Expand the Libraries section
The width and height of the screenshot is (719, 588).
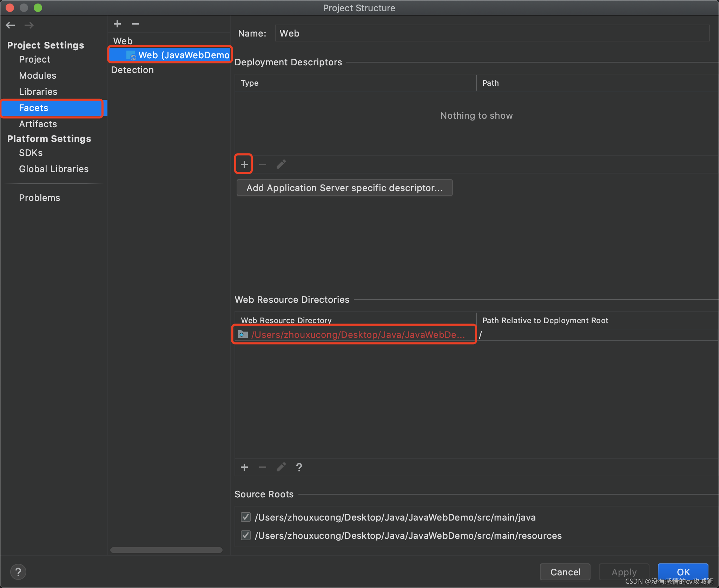(38, 91)
